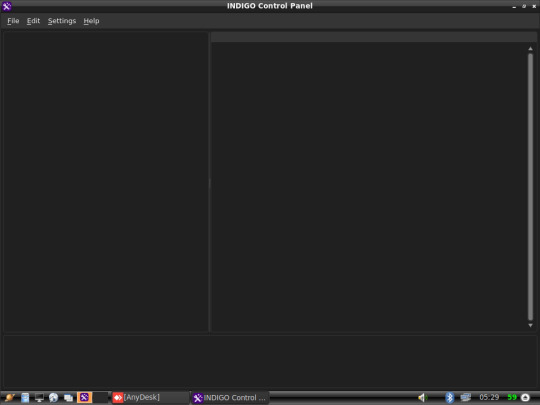Click the window switcher icon in taskbar
The image size is (540, 405).
pyautogui.click(x=68, y=398)
